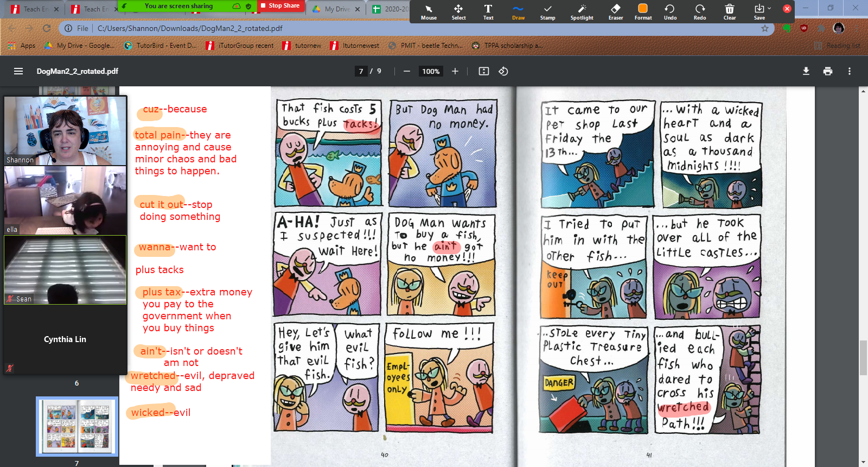Download the DogMan PDF file
The image size is (868, 467).
pos(806,71)
